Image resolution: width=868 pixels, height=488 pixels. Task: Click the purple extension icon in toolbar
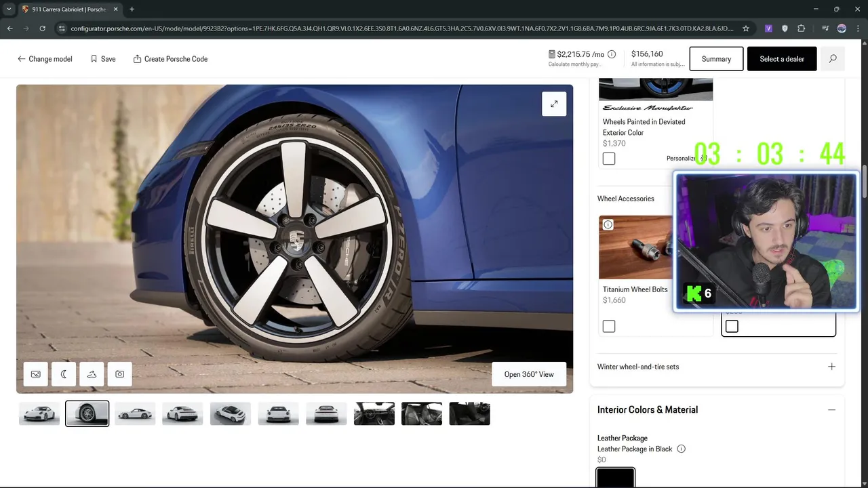768,28
